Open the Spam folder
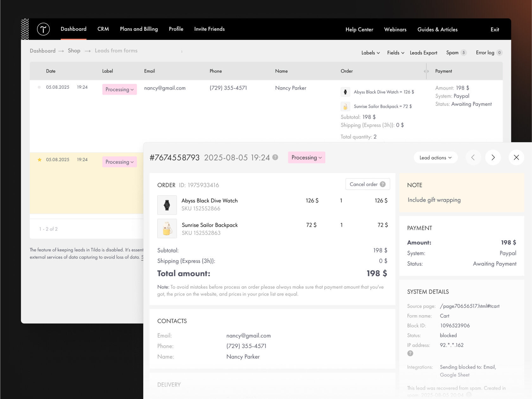Screen dimensions: 532x399 456,53
